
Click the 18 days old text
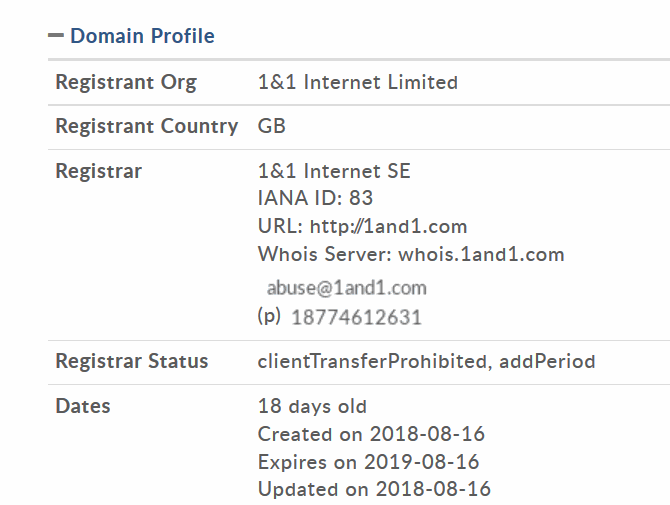[312, 406]
